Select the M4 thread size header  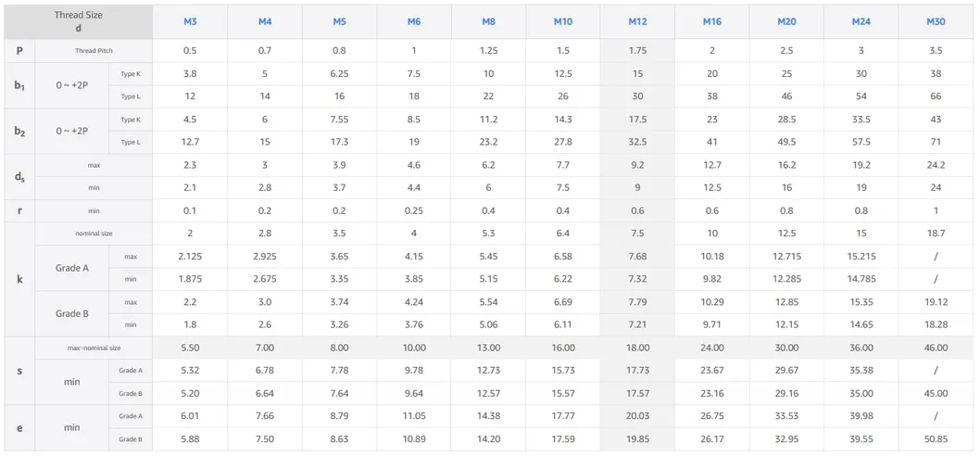click(265, 21)
